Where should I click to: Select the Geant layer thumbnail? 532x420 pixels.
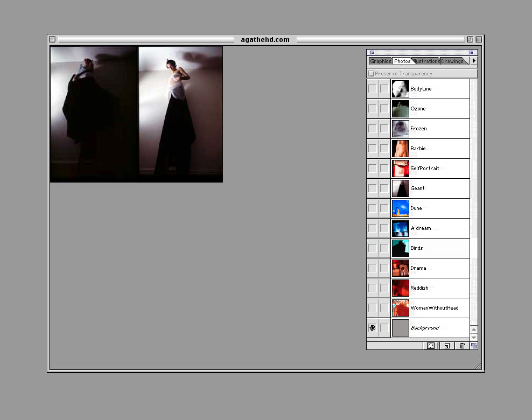(401, 188)
